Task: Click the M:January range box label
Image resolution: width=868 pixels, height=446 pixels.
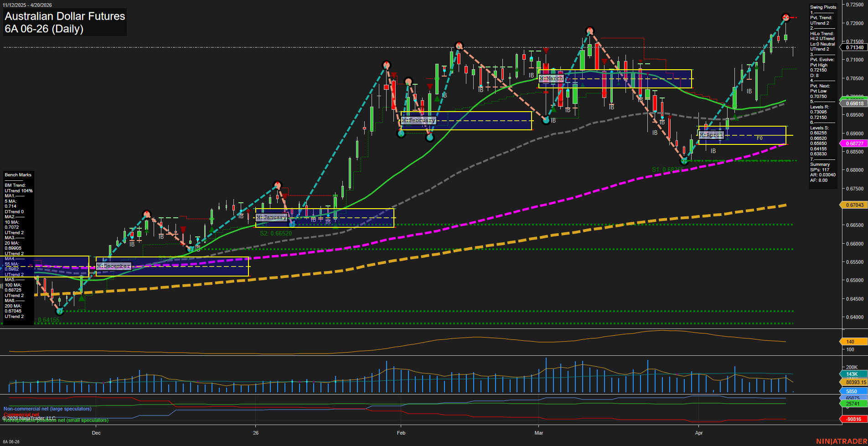Action: [x=271, y=217]
